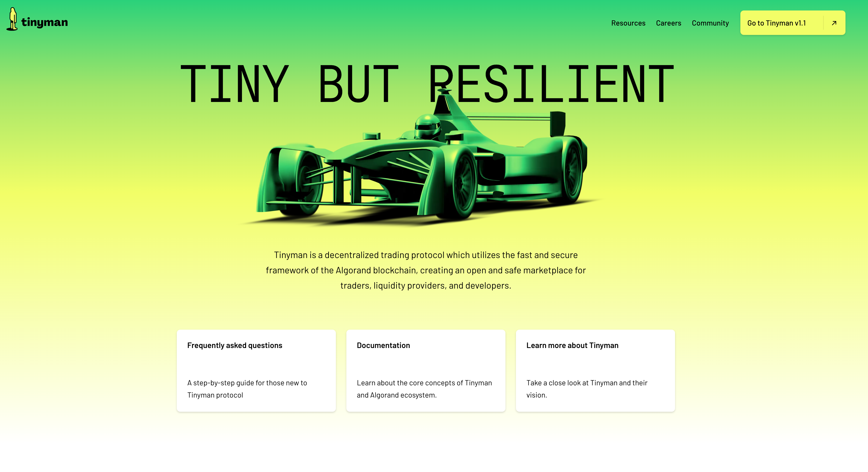
Task: Open the Documentation card
Action: [426, 371]
